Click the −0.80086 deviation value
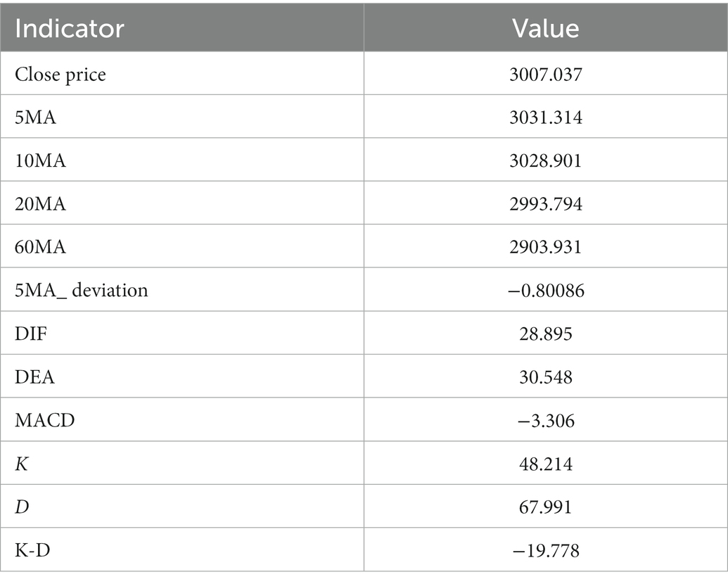 click(546, 291)
